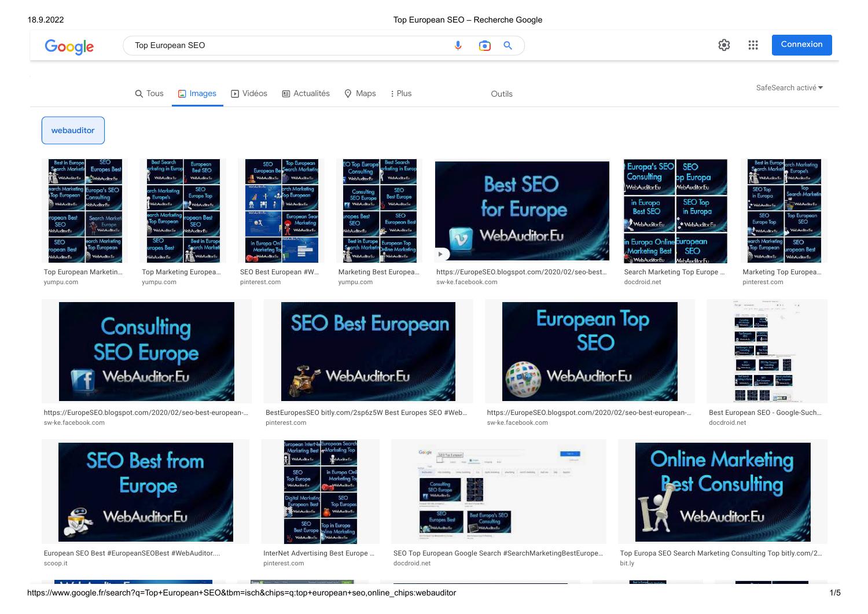Switch to the Actualités tab

pyautogui.click(x=306, y=93)
